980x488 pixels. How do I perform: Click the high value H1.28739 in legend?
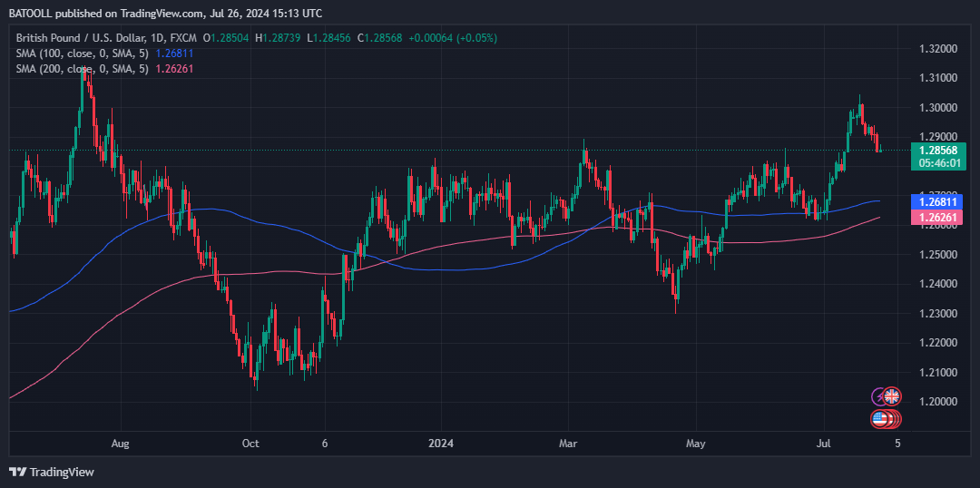pyautogui.click(x=278, y=37)
